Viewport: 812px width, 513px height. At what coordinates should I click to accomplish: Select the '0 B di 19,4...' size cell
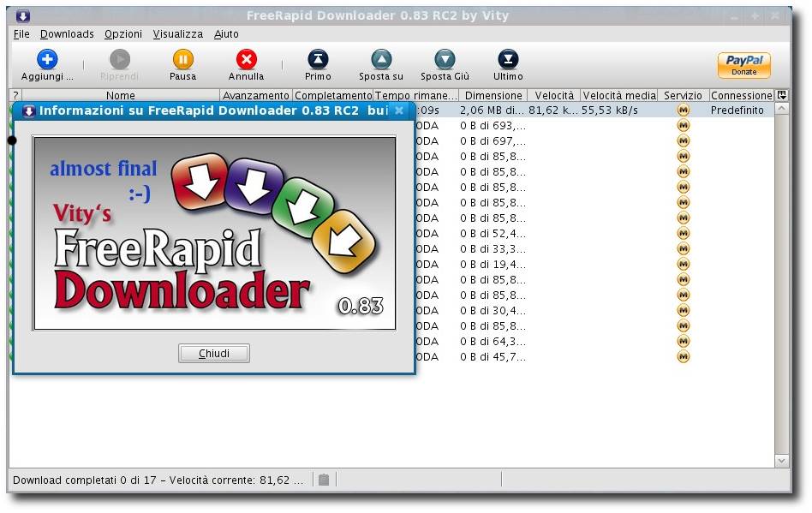point(493,265)
